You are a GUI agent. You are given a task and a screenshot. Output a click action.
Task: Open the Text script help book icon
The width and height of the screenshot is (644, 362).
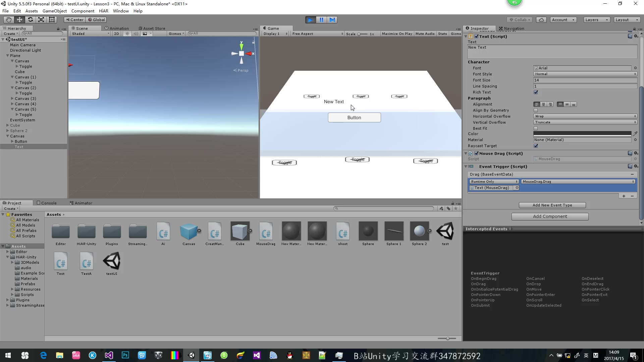[x=630, y=36]
